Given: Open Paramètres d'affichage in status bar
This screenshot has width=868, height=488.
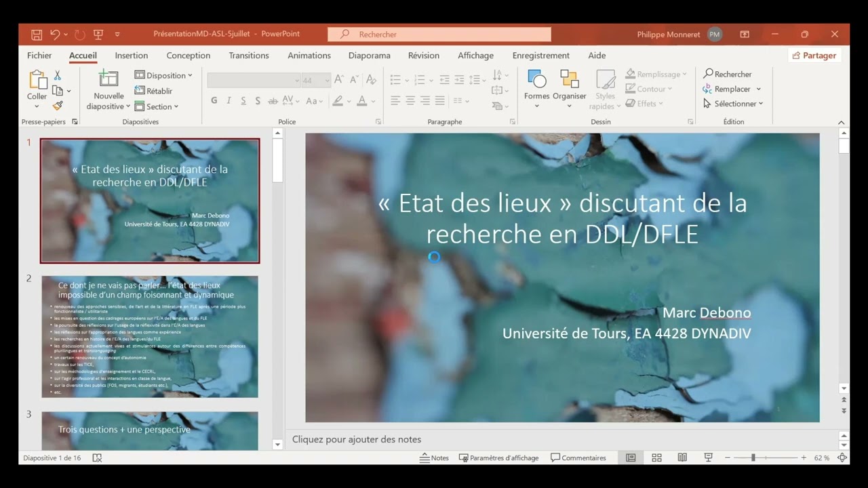Looking at the screenshot, I should (x=499, y=458).
